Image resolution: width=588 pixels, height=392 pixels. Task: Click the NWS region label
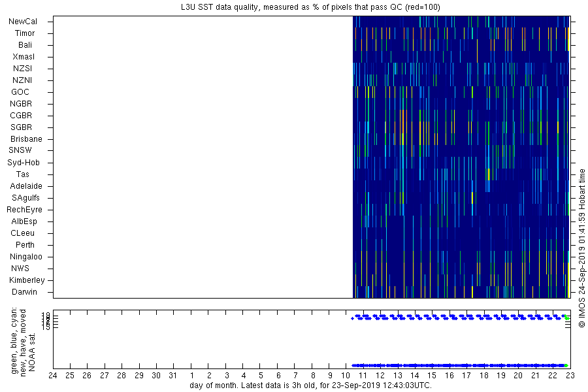coord(20,269)
